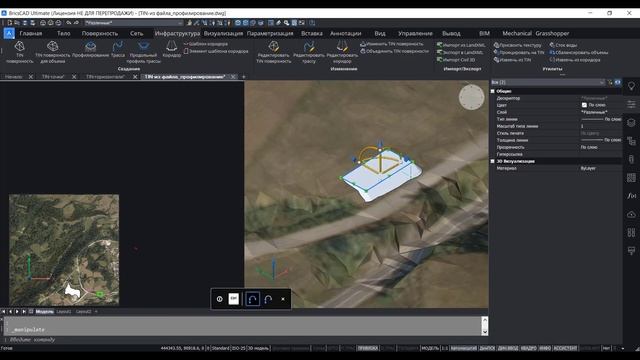Viewport: 640px width, 360px height.
Task: Open BricsCAD application menu button
Action: (9, 33)
